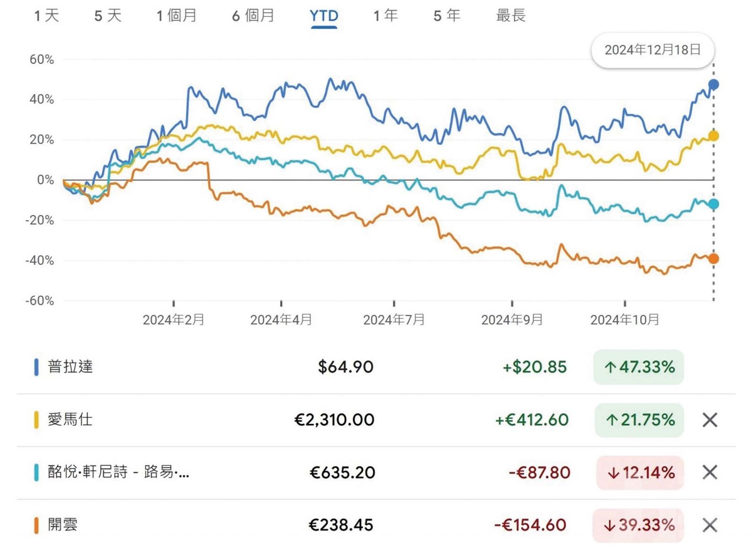Open the 酩悅·軒尼詩 - 路易 stock row
Viewport: 756px width, 550px height.
pos(376,472)
